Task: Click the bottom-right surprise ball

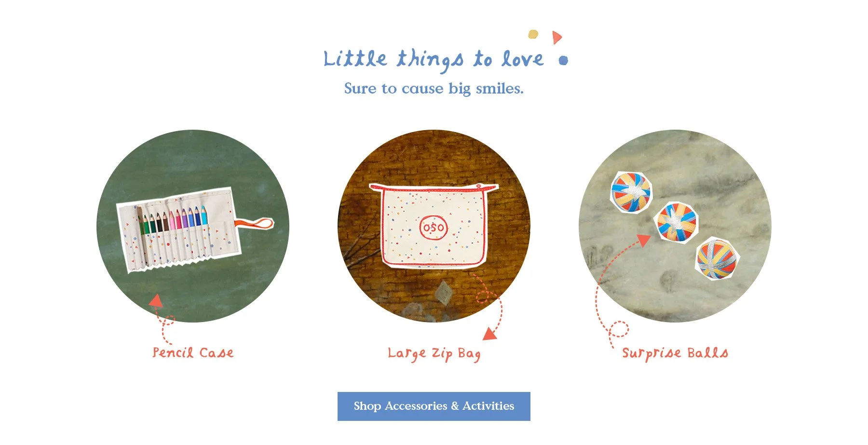Action: pyautogui.click(x=717, y=259)
